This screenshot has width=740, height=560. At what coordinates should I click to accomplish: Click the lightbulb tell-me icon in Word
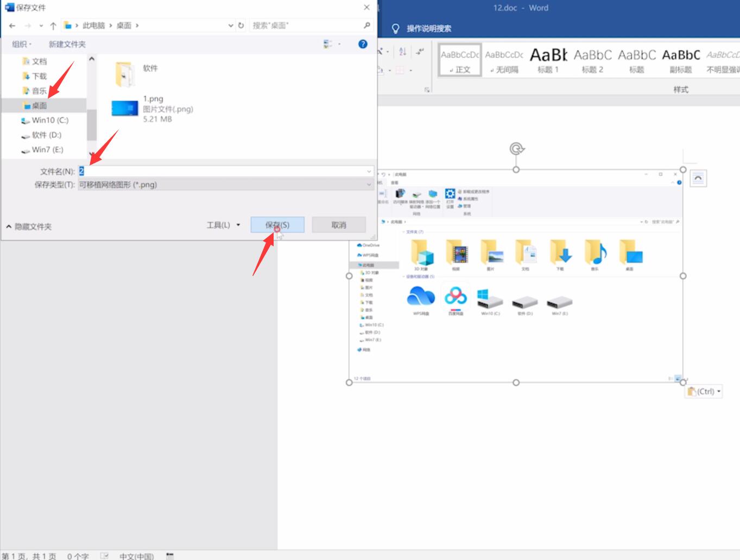396,28
